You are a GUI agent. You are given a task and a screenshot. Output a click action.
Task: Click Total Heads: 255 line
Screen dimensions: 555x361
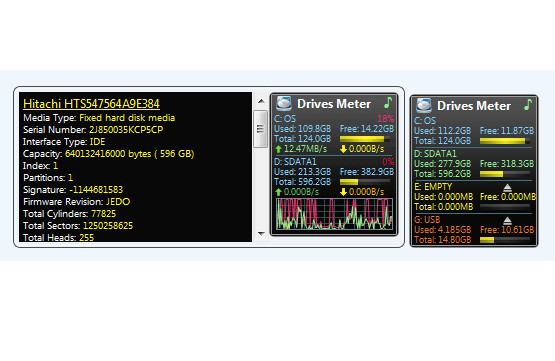click(x=58, y=237)
